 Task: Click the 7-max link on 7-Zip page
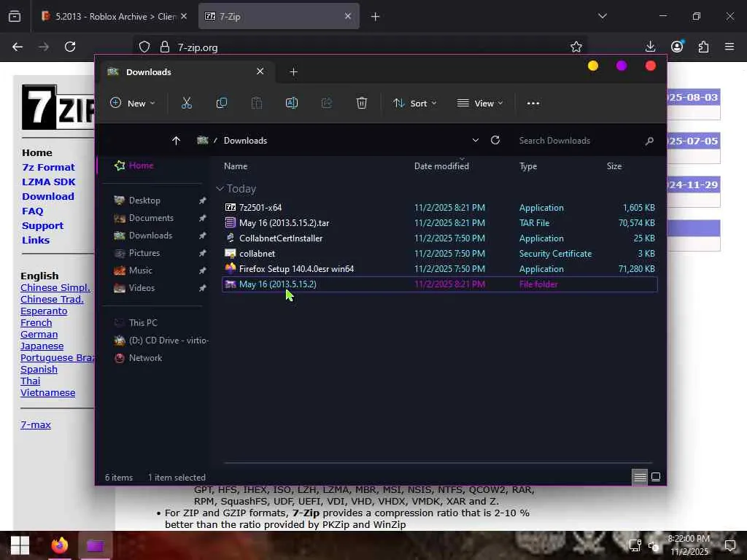coord(35,425)
